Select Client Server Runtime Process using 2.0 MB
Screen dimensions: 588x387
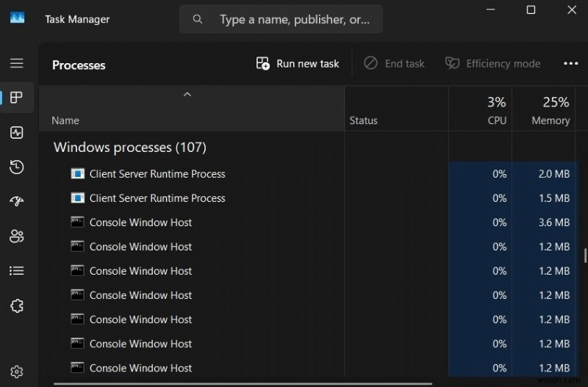point(307,174)
